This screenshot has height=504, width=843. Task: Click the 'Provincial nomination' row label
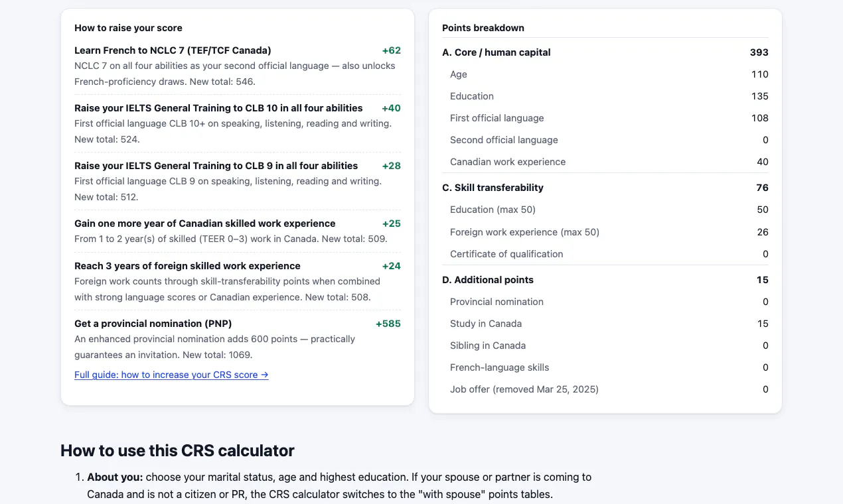pyautogui.click(x=497, y=302)
